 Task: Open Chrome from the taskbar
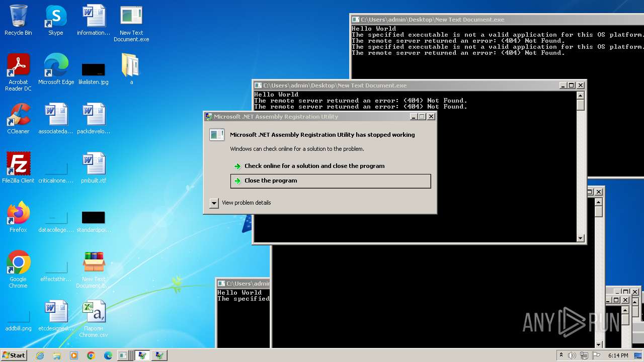coord(91,355)
